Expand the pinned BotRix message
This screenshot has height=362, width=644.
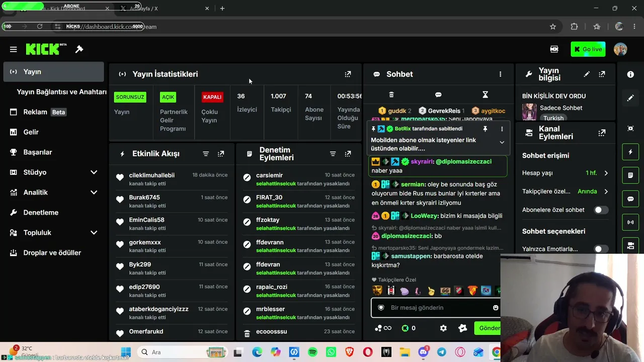pyautogui.click(x=502, y=142)
